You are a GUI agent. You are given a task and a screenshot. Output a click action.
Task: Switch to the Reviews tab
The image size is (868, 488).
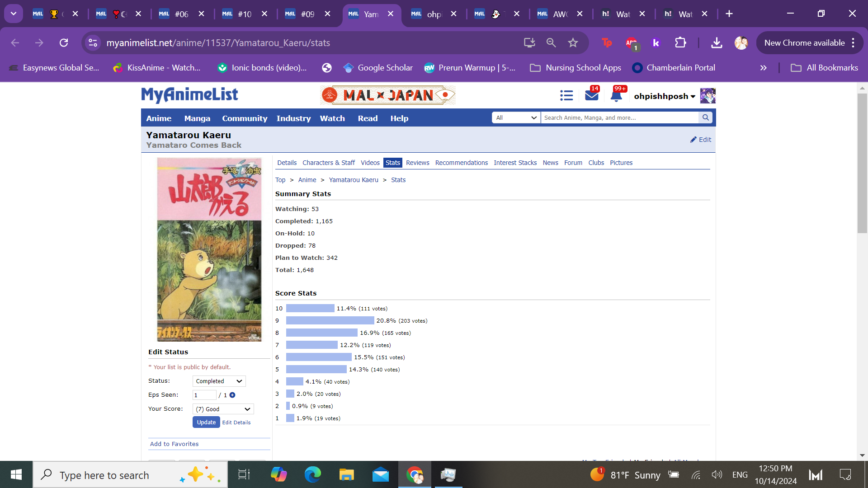click(x=417, y=163)
